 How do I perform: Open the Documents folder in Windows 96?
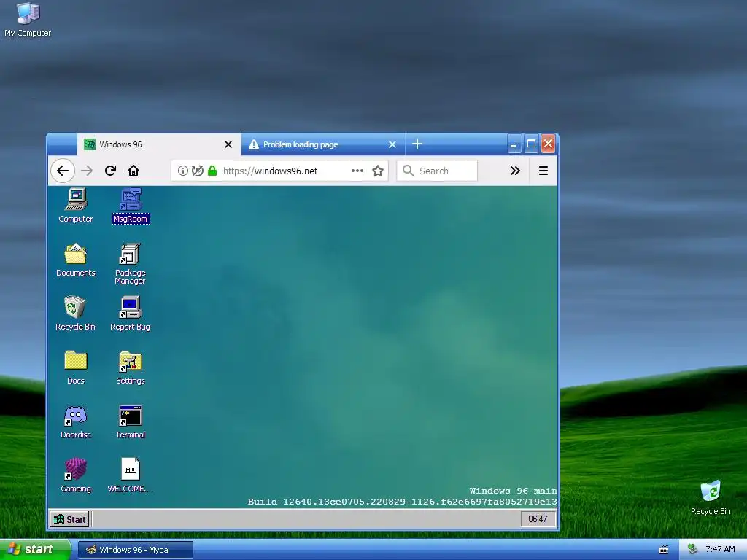(x=76, y=260)
